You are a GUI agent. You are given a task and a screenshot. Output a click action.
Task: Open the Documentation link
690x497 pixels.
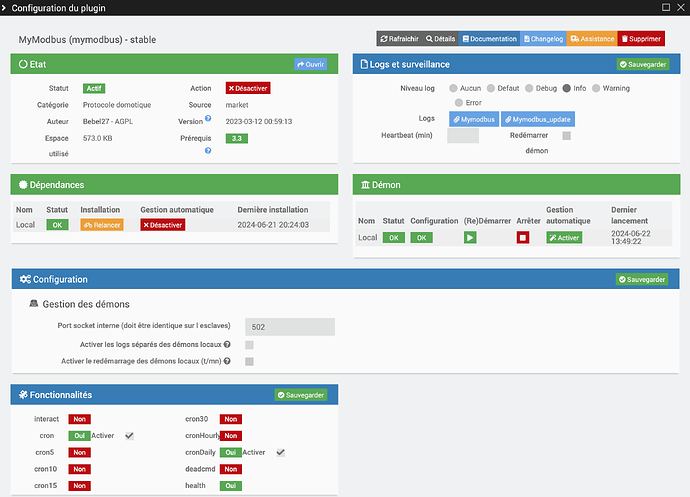coord(489,39)
